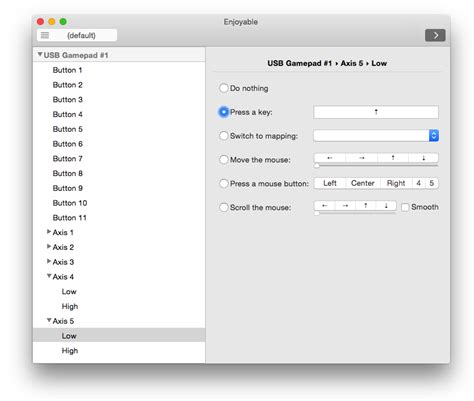Choose the Right mouse button segment
Screen dimensions: 474x401
[x=396, y=183]
